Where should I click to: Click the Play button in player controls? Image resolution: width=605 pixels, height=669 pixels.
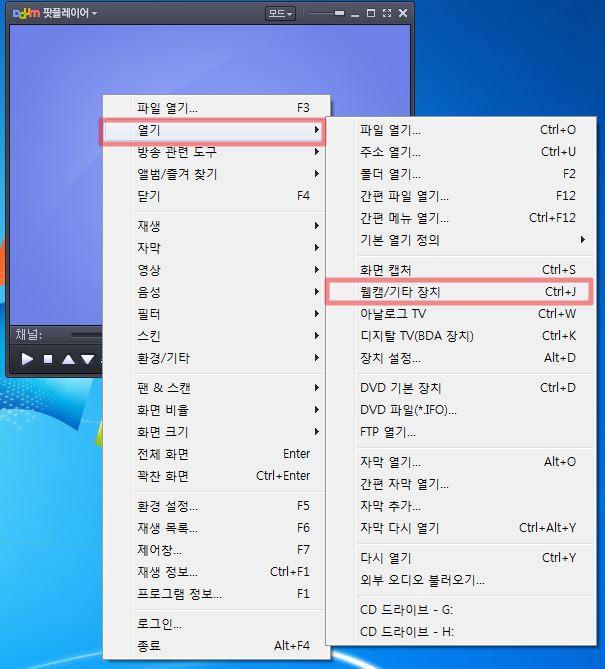pos(27,359)
